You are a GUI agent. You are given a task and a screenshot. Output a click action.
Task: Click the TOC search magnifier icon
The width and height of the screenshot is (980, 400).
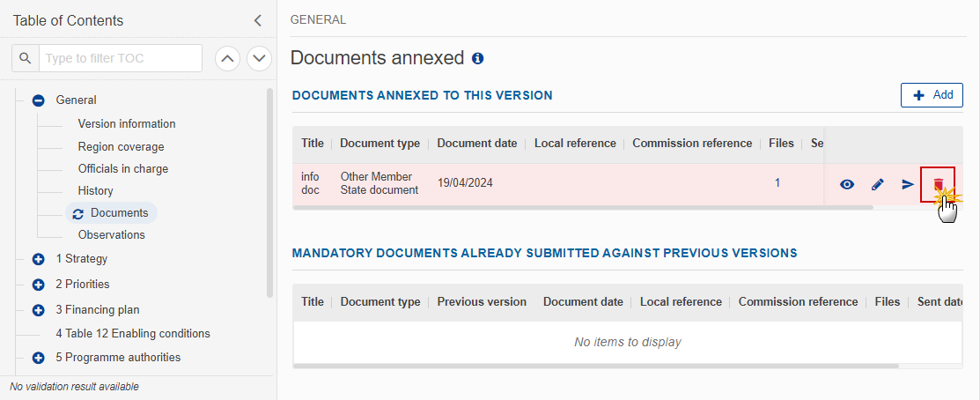pyautogui.click(x=25, y=58)
